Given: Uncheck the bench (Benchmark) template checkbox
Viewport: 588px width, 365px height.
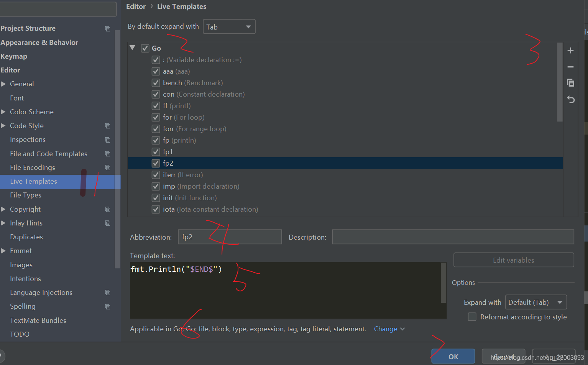Looking at the screenshot, I should coord(156,83).
